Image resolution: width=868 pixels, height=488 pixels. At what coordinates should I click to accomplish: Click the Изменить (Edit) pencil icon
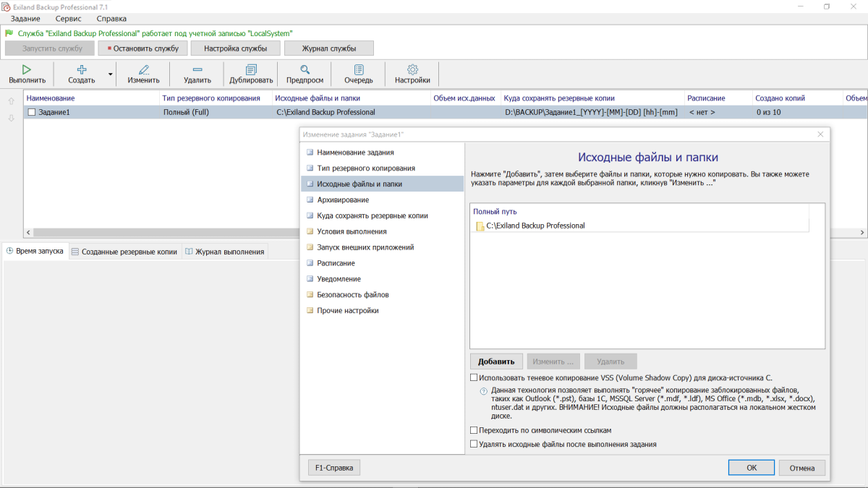(143, 69)
